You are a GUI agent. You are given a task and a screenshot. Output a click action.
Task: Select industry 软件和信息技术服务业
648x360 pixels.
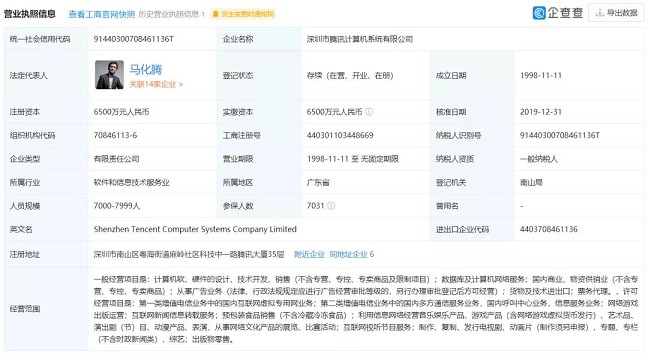132,182
